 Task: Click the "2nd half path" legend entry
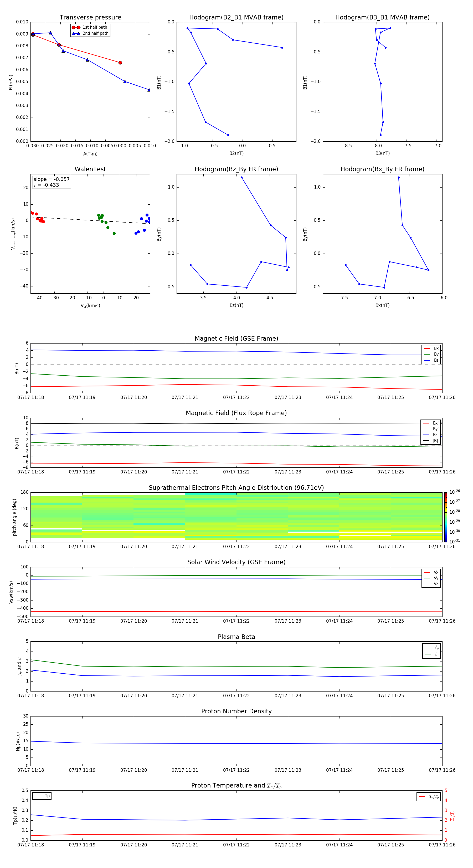click(x=90, y=33)
